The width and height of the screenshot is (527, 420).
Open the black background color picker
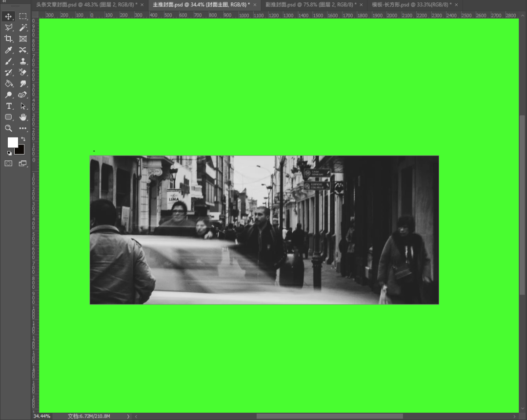[21, 151]
